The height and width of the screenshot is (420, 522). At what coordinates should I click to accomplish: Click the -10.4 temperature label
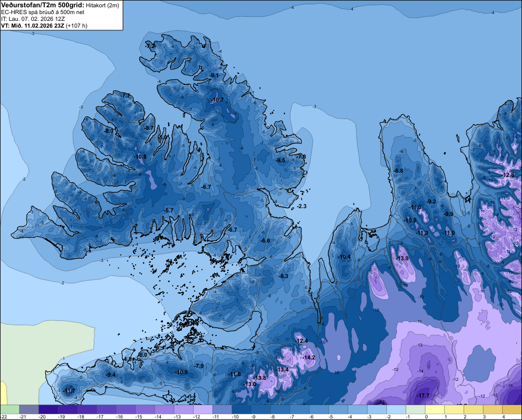tap(344, 257)
